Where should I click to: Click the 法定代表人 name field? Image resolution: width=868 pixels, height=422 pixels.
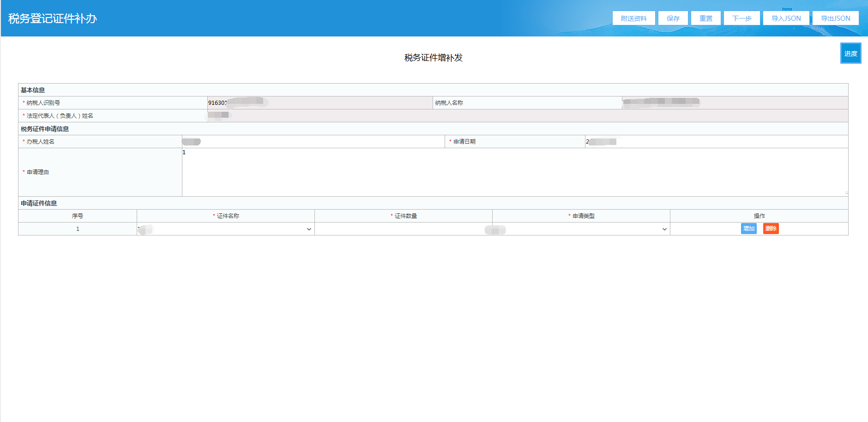[x=528, y=115]
